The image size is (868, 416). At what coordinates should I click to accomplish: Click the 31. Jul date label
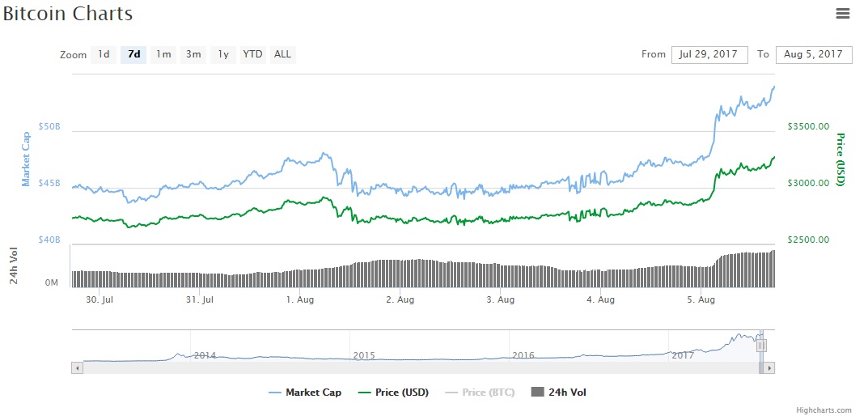[200, 299]
